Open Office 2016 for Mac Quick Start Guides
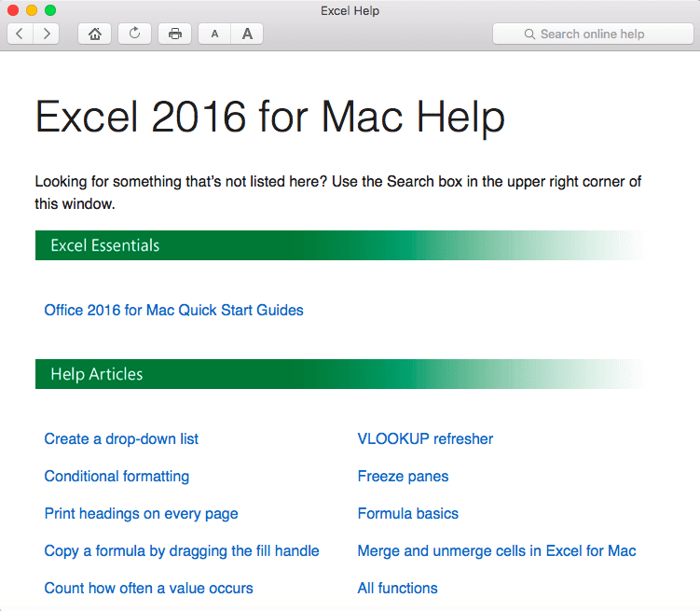 (x=173, y=310)
